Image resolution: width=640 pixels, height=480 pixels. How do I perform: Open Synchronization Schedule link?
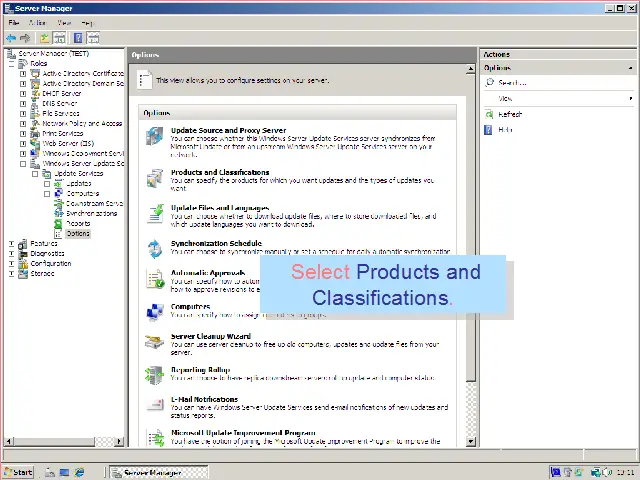(x=216, y=243)
